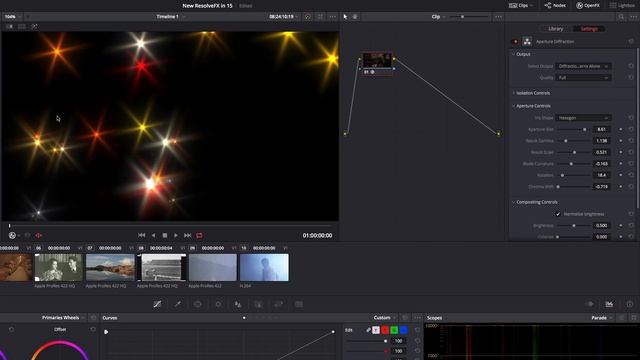
Task: Open the Tracker palette icon
Action: (218, 304)
